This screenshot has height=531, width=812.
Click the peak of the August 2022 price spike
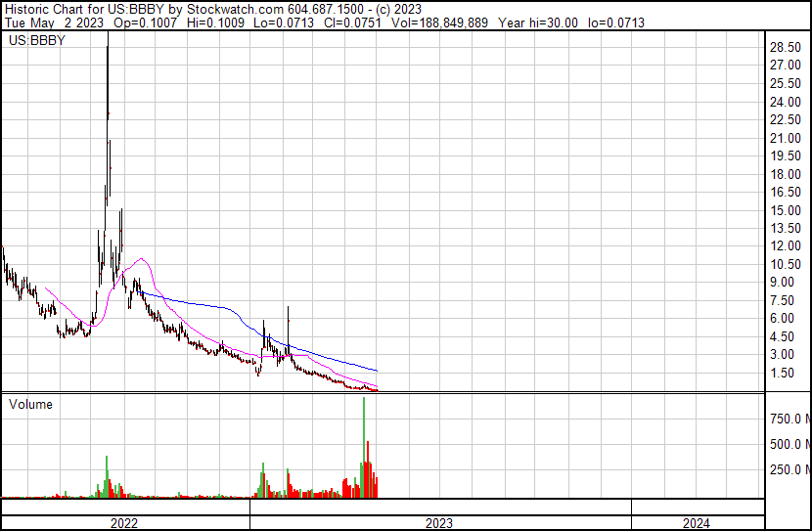click(x=108, y=33)
